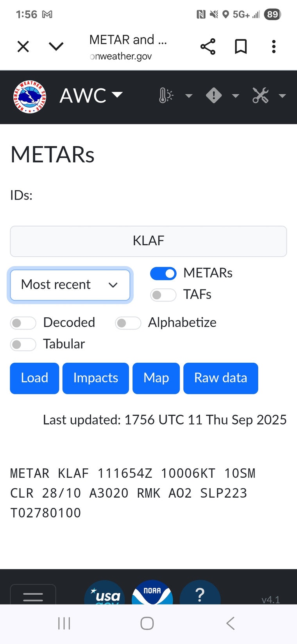297x644 pixels.
Task: Enable the TAFs toggle
Action: click(163, 295)
